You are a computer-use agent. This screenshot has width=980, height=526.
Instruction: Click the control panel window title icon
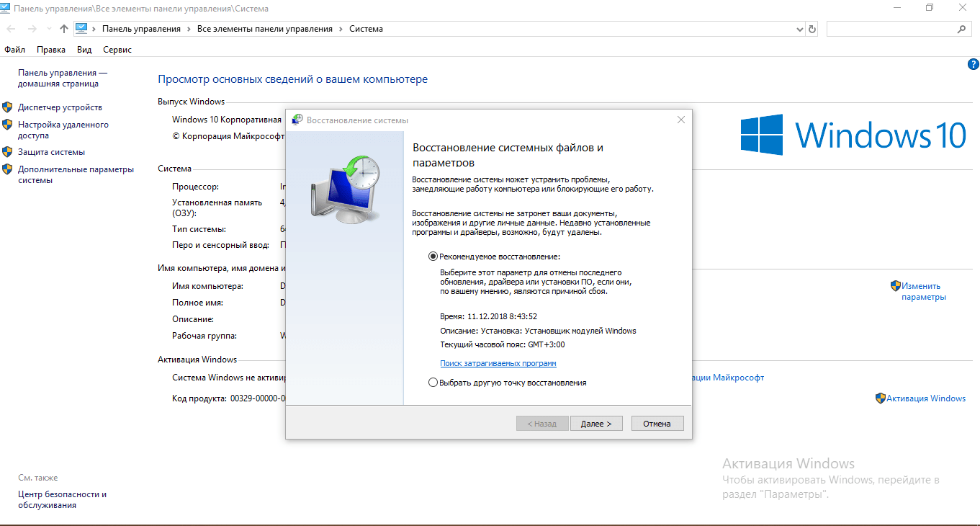pos(6,8)
